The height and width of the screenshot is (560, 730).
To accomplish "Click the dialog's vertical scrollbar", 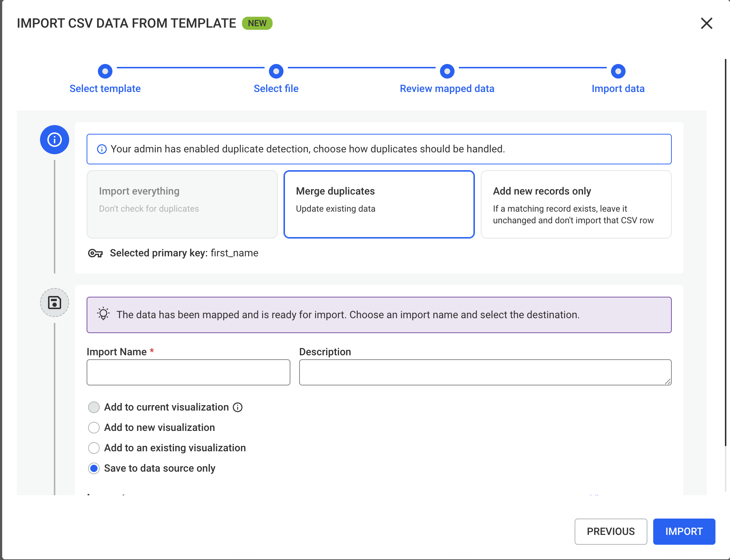I will pos(726,253).
